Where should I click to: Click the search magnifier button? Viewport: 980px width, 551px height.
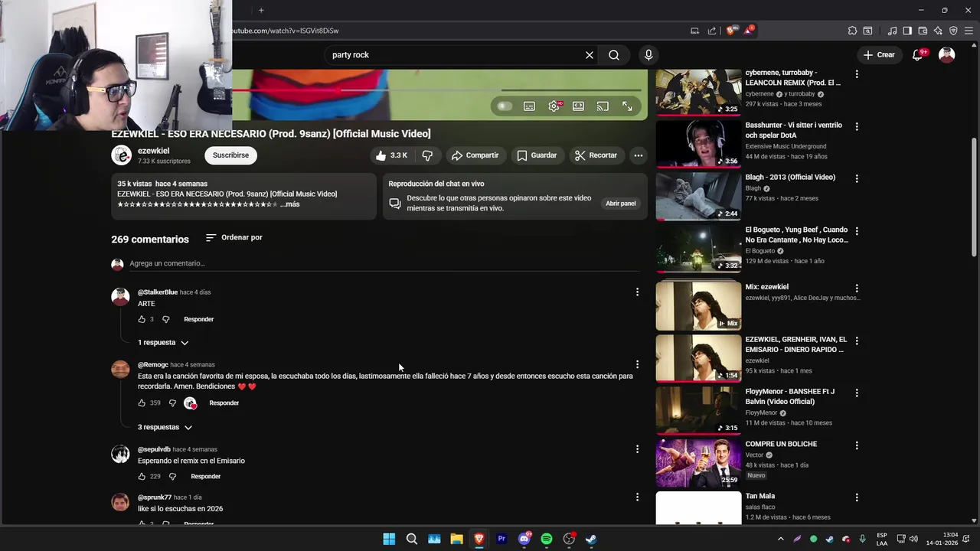point(614,55)
